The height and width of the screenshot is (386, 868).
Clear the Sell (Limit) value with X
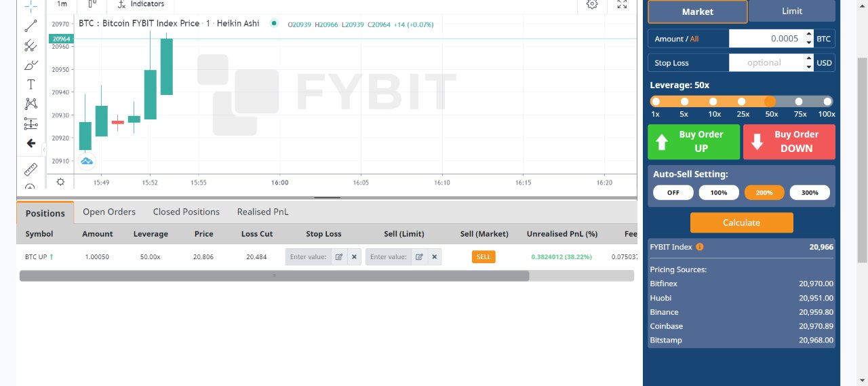435,257
